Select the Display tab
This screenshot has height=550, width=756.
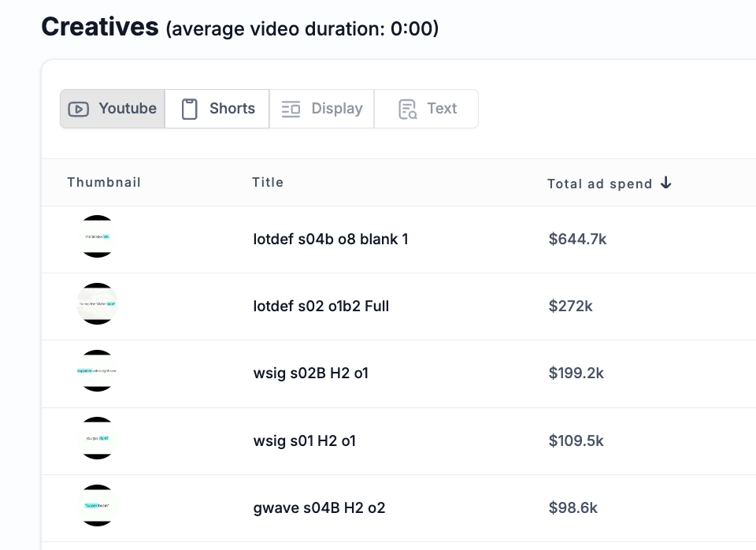click(321, 109)
